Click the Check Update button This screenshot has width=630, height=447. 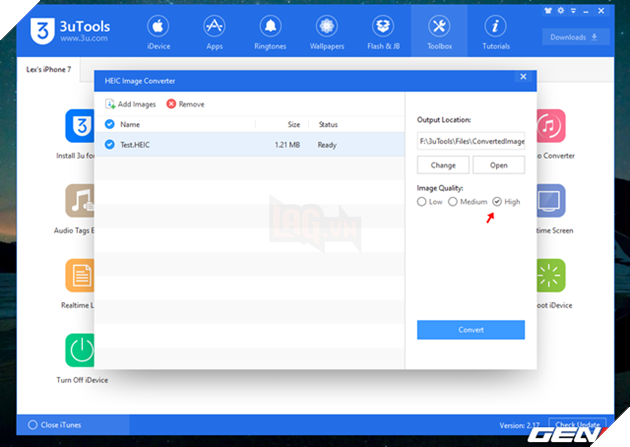tap(577, 424)
